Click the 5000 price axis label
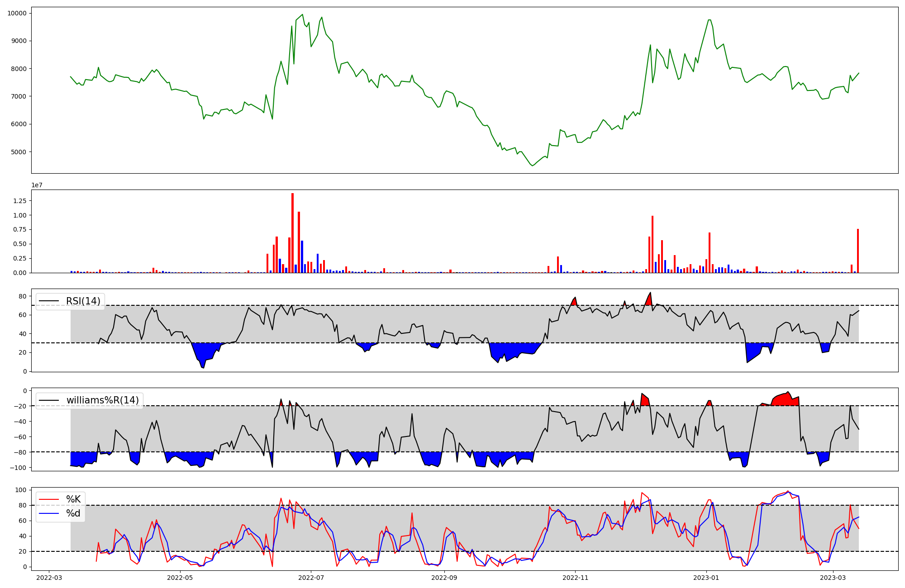 point(19,152)
